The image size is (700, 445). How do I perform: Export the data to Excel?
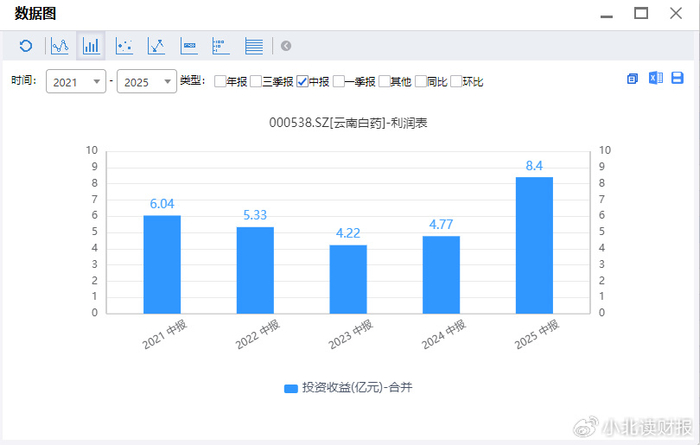pos(655,78)
